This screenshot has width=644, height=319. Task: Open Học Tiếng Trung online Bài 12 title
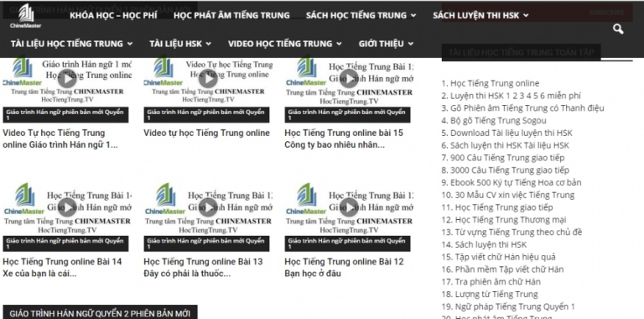click(x=344, y=268)
